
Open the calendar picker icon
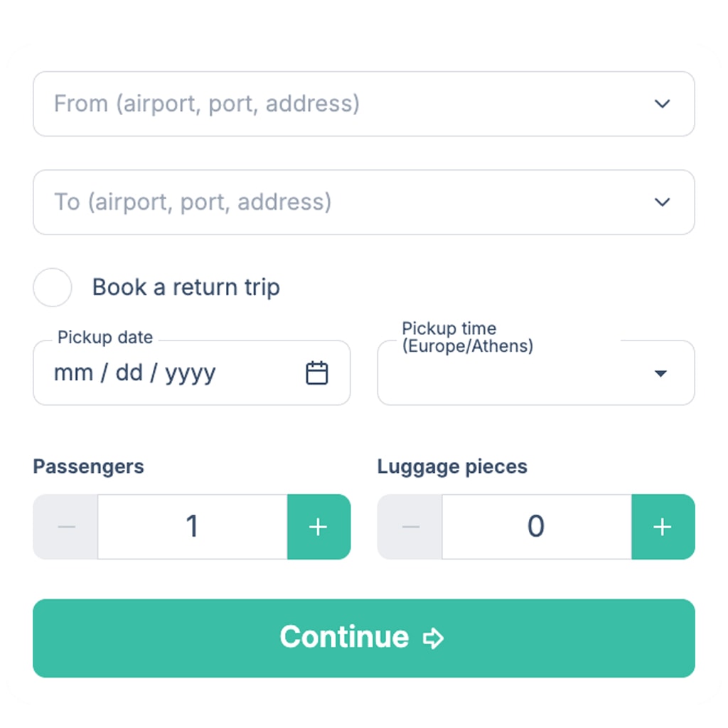pyautogui.click(x=316, y=373)
